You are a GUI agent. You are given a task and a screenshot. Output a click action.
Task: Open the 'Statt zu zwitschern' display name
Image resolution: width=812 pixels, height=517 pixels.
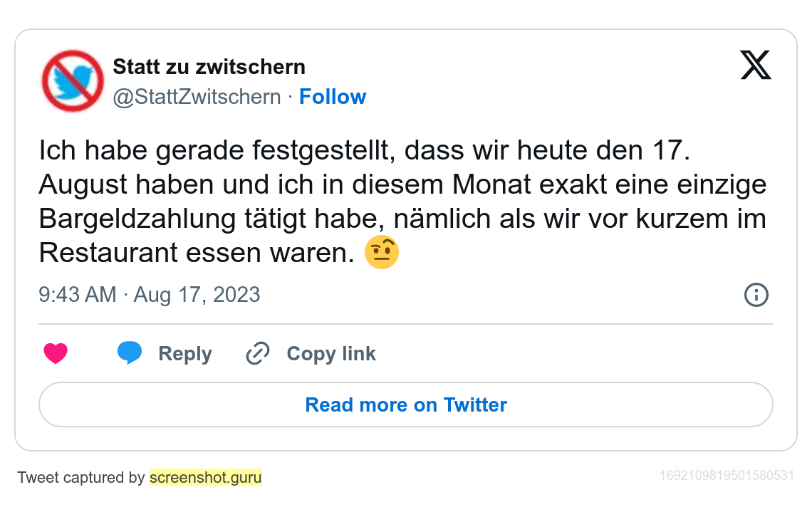(x=209, y=67)
